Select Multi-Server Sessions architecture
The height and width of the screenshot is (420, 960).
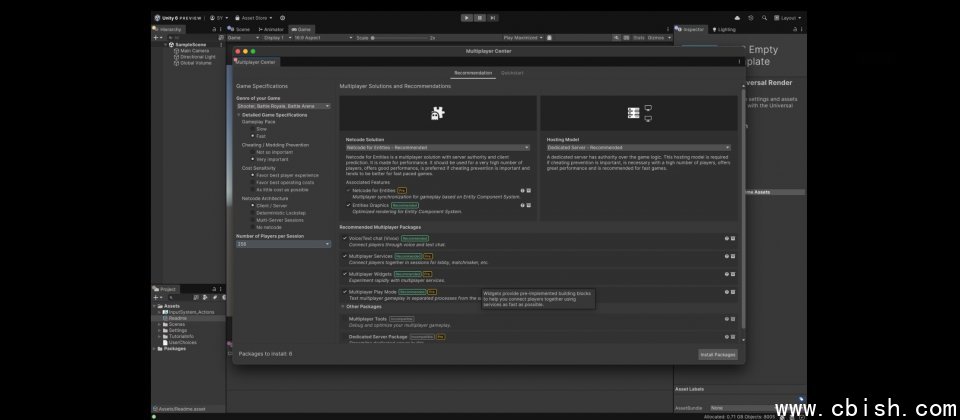253,220
